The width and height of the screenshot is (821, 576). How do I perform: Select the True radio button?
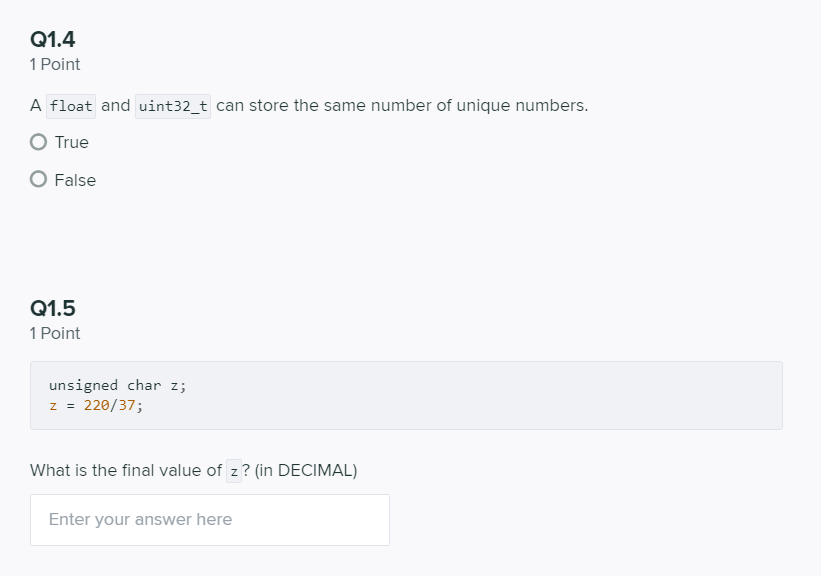click(x=39, y=142)
